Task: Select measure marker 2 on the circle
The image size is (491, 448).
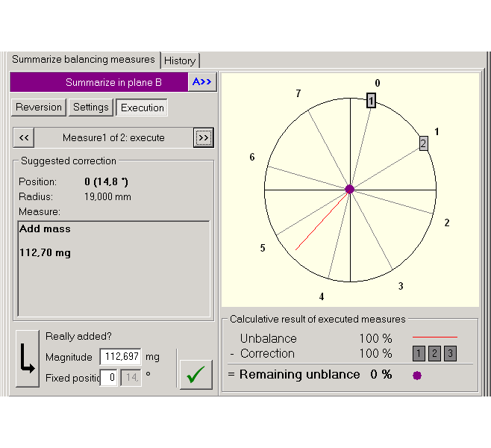Action: [x=423, y=143]
